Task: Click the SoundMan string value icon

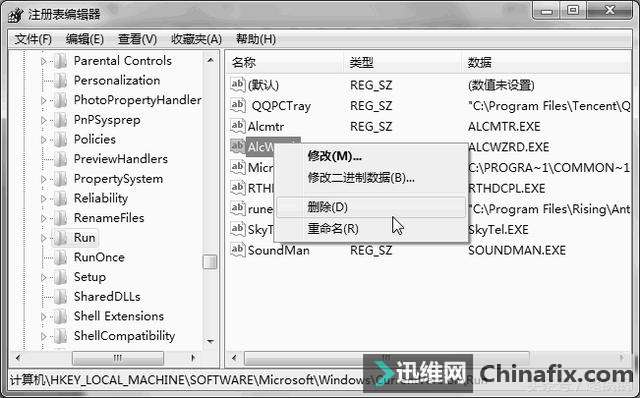Action: click(x=238, y=249)
